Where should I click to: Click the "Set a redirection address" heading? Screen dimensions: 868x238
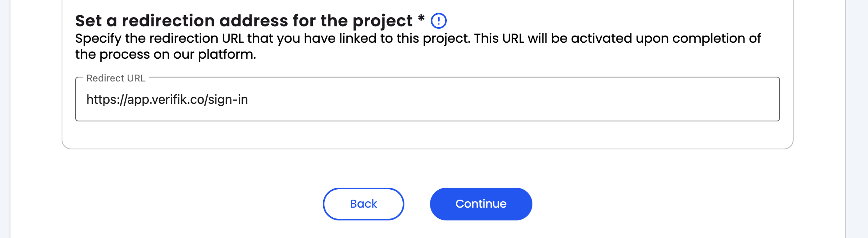244,21
